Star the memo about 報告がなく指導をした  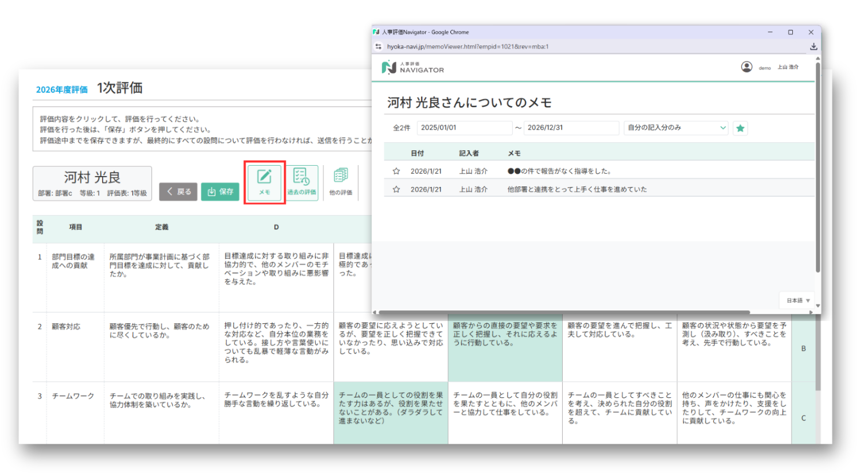[x=396, y=171]
